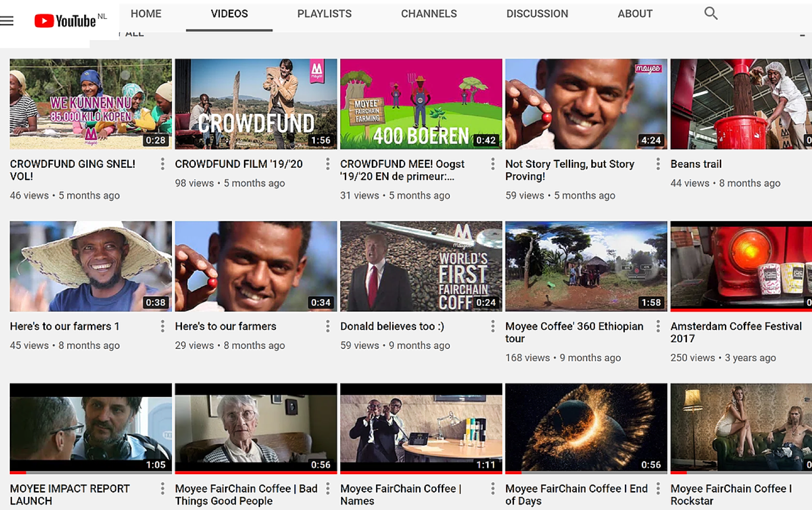Image resolution: width=812 pixels, height=510 pixels.
Task: Play the Names 1:11 thumbnail
Action: [x=421, y=428]
